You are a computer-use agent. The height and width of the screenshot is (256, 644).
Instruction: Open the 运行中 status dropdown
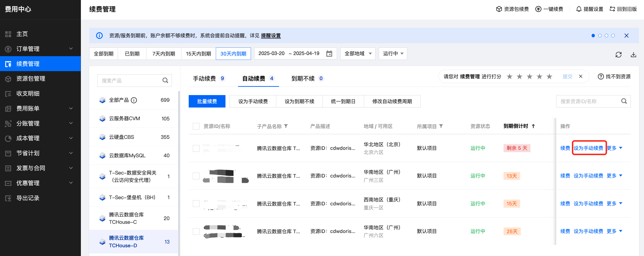tap(393, 54)
